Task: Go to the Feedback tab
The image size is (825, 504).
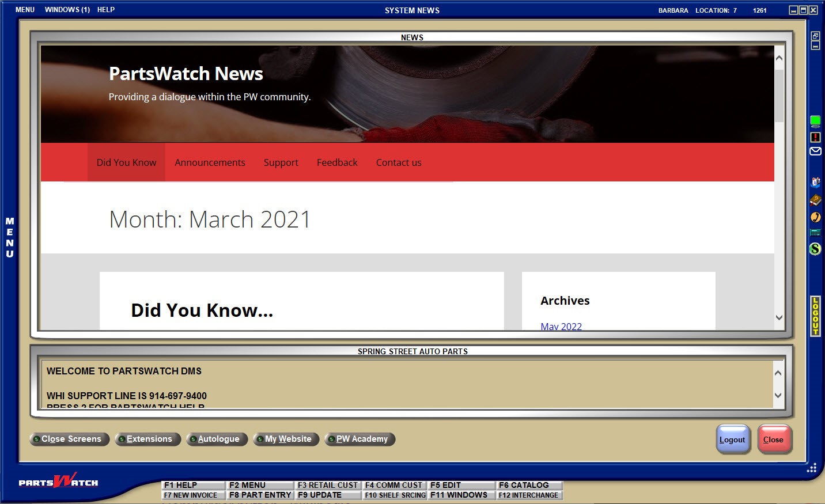Action: click(337, 162)
